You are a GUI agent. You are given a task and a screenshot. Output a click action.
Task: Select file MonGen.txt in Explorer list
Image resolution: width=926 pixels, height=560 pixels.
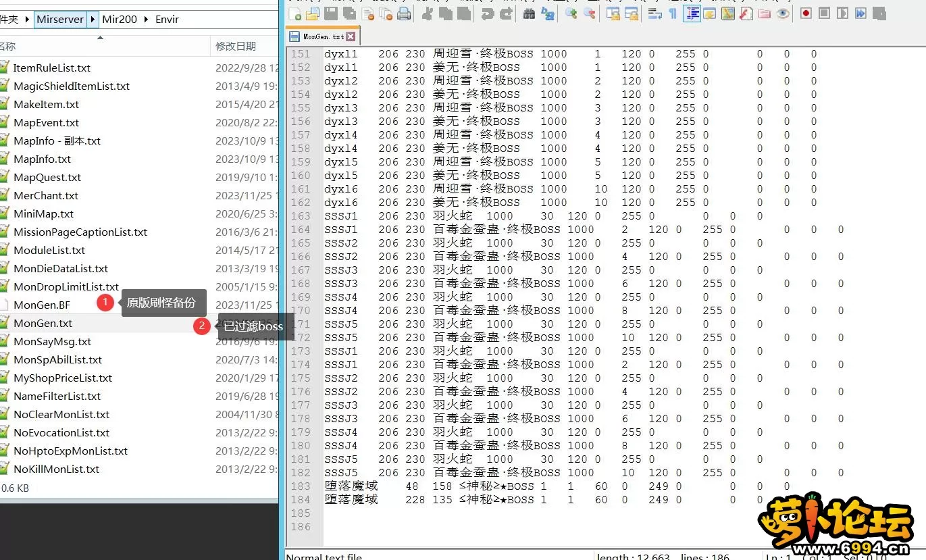click(43, 323)
